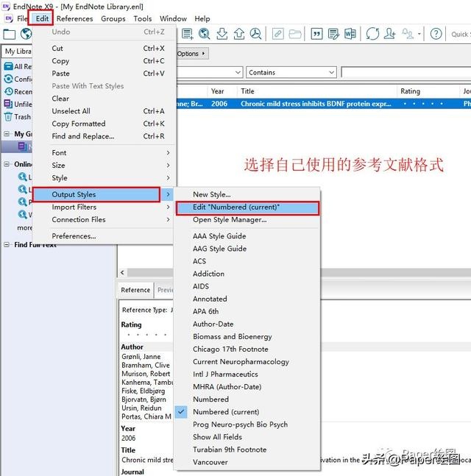The image size is (471, 476).
Task: Choose Copy Formatted menu item
Action: click(103, 124)
